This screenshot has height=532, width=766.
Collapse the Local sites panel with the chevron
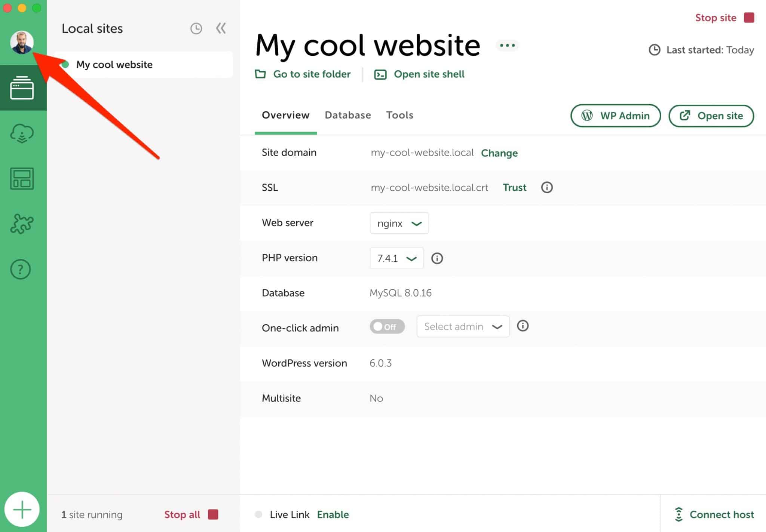pos(221,28)
